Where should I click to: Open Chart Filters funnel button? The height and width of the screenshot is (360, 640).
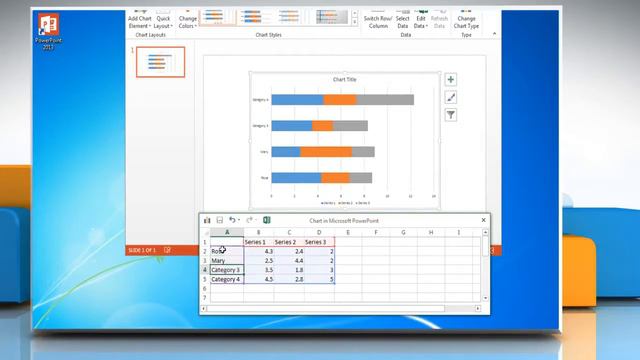coord(451,115)
